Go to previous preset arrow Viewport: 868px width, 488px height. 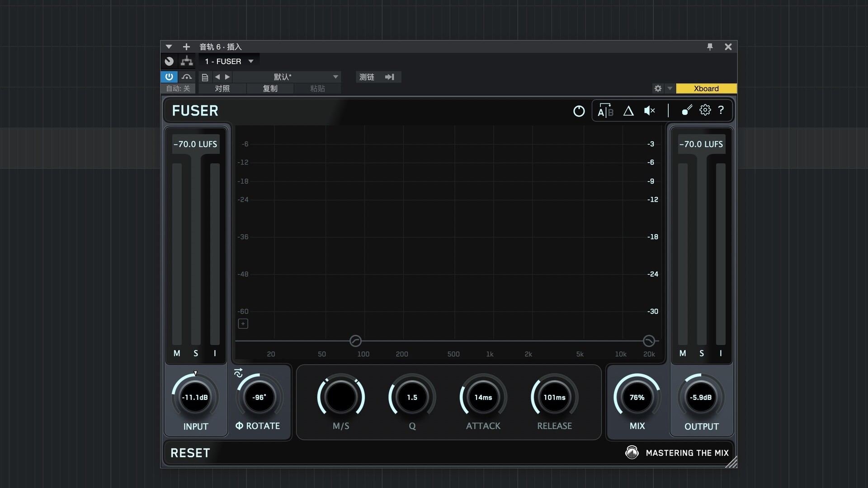(x=217, y=77)
